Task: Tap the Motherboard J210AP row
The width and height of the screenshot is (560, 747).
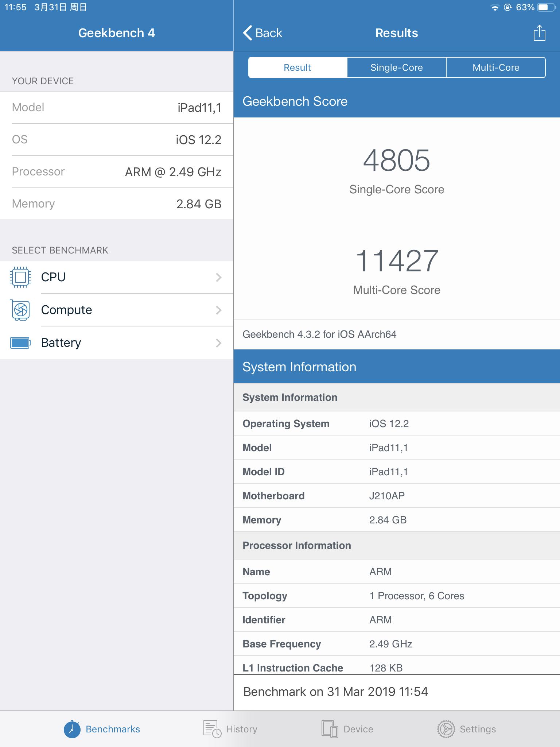Action: 397,496
